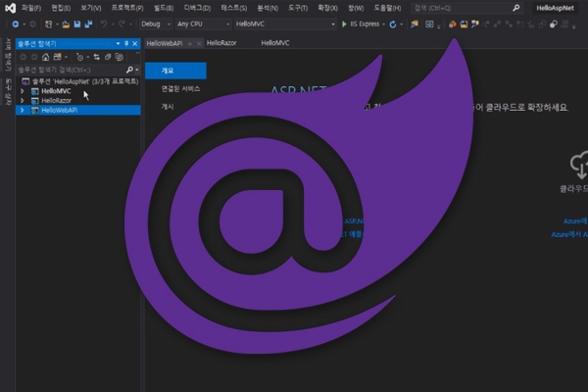Close the Solution Explorer panel

[135, 44]
